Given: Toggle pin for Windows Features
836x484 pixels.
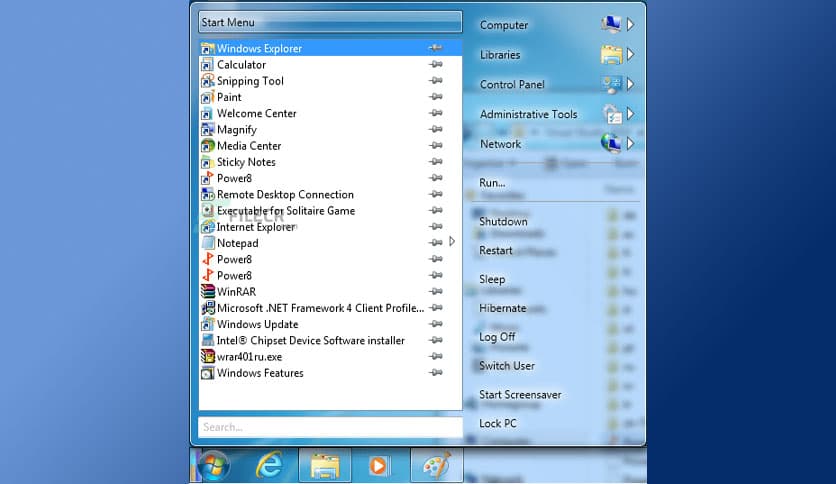Looking at the screenshot, I should tap(436, 373).
